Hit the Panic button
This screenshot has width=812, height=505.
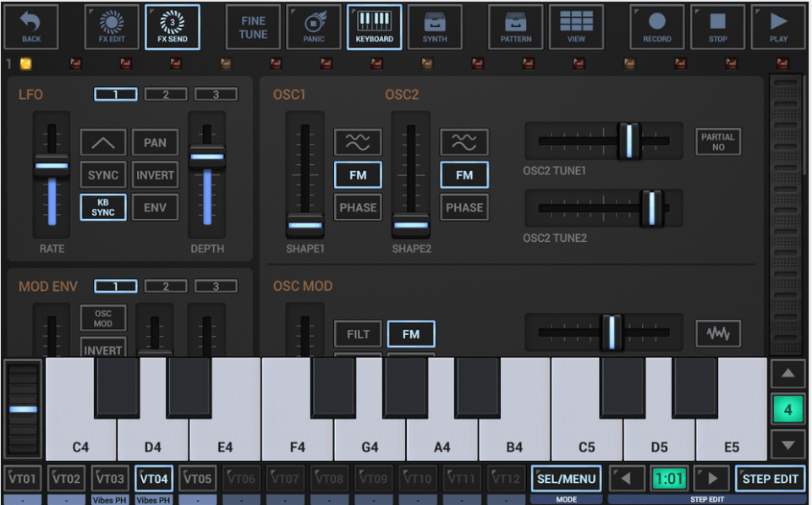314,27
